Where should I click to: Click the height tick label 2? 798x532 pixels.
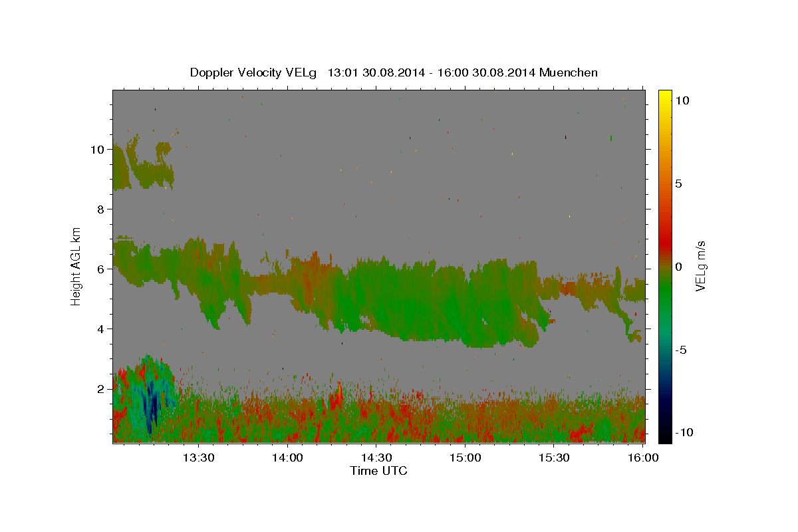click(x=101, y=389)
